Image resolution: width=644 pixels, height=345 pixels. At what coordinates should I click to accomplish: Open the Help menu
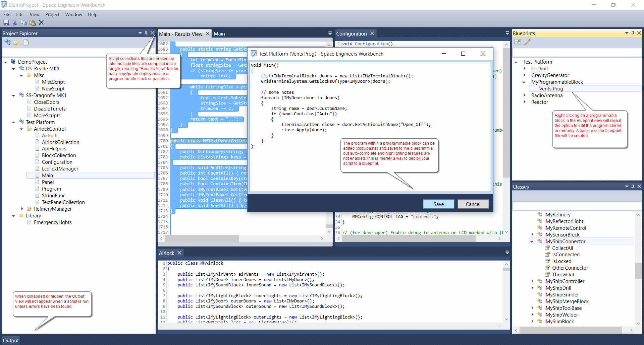[x=93, y=14]
